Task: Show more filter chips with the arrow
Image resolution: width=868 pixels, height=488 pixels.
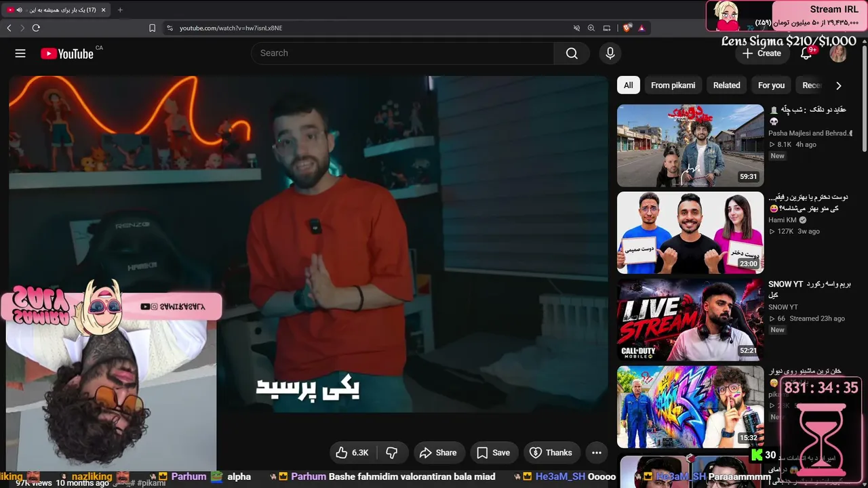Action: click(x=839, y=85)
